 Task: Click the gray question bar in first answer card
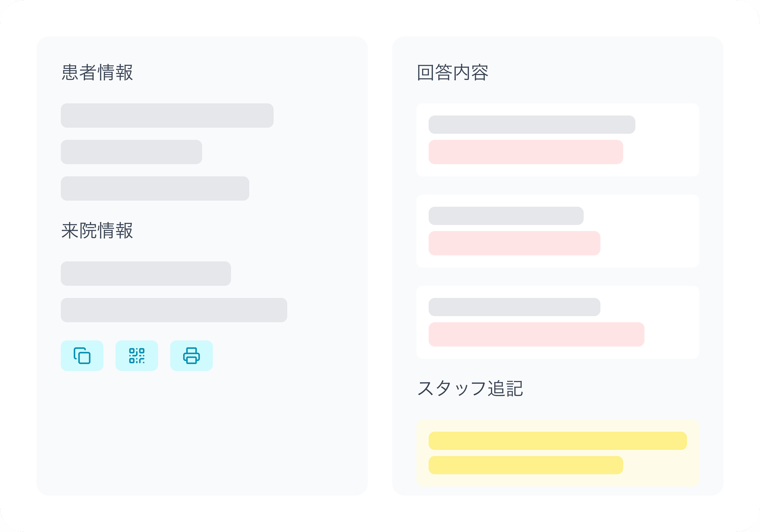531,124
